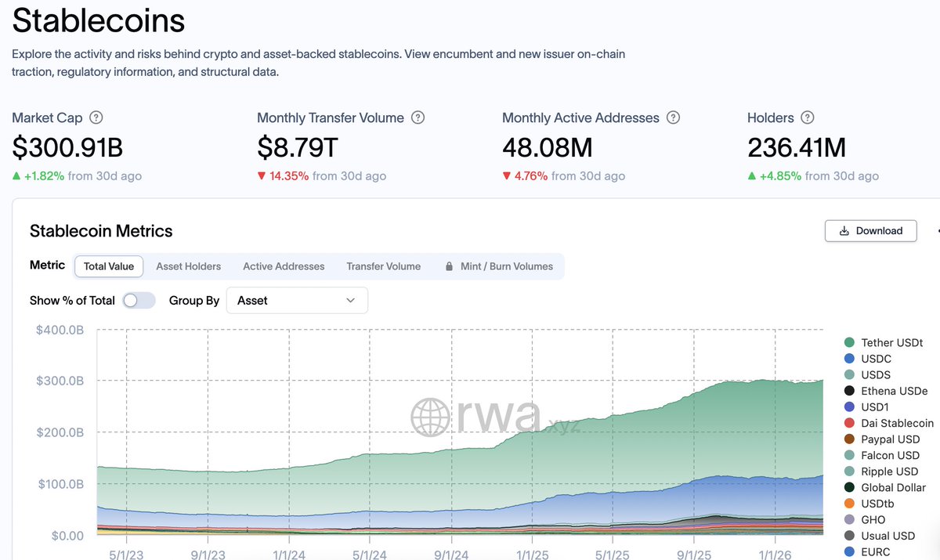
Task: Toggle the Ripple USD legend entry
Action: pyautogui.click(x=881, y=471)
